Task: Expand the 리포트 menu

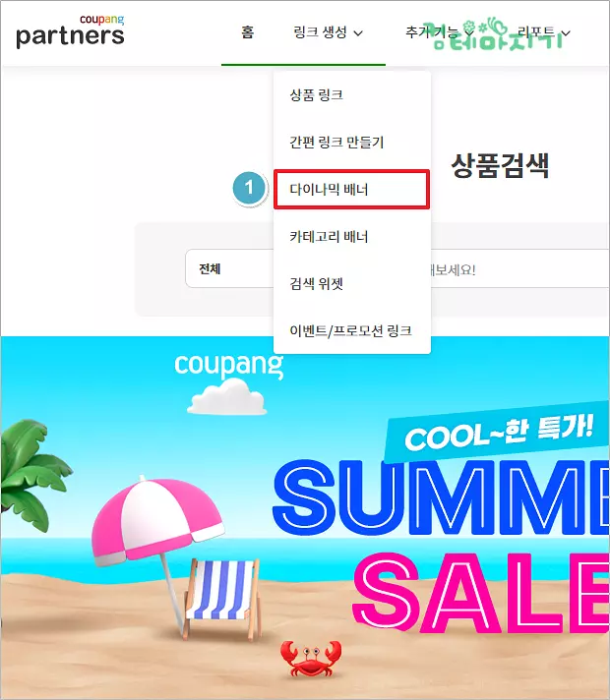Action: point(544,32)
